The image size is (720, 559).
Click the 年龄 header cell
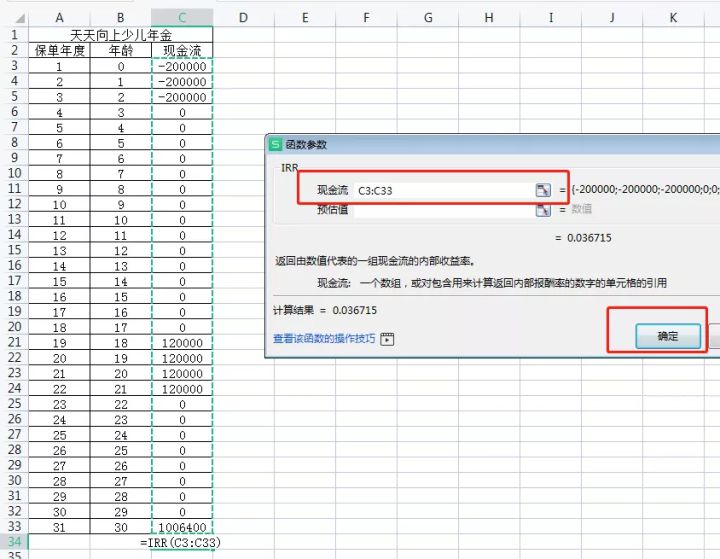tap(120, 51)
